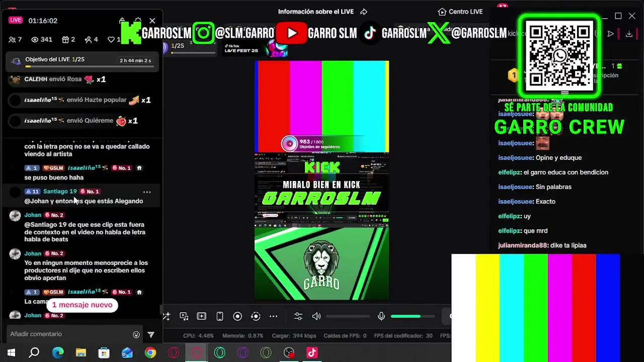This screenshot has width=644, height=362.
Task: Open the OBS Studio taskbar icon
Action: click(289, 353)
